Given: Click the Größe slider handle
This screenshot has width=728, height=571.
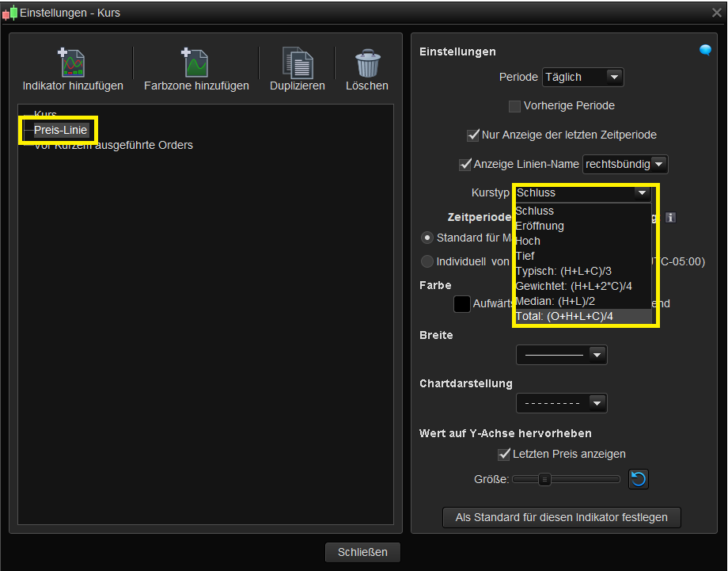Looking at the screenshot, I should coord(544,479).
